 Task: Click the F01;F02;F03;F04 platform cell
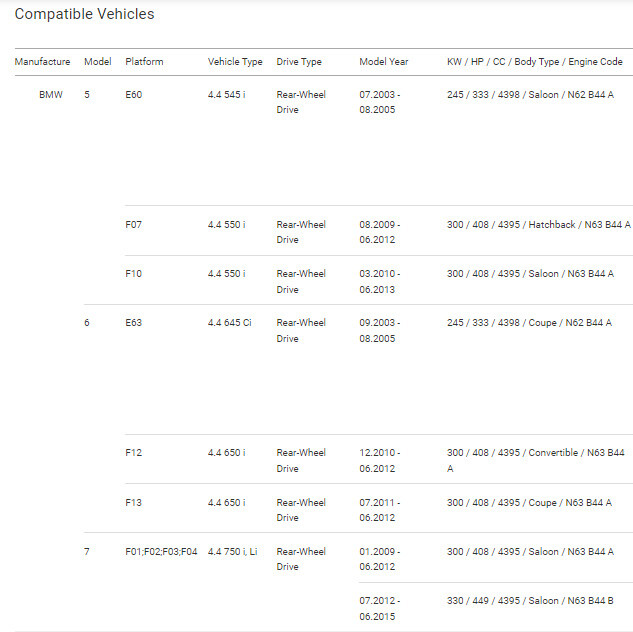(162, 551)
